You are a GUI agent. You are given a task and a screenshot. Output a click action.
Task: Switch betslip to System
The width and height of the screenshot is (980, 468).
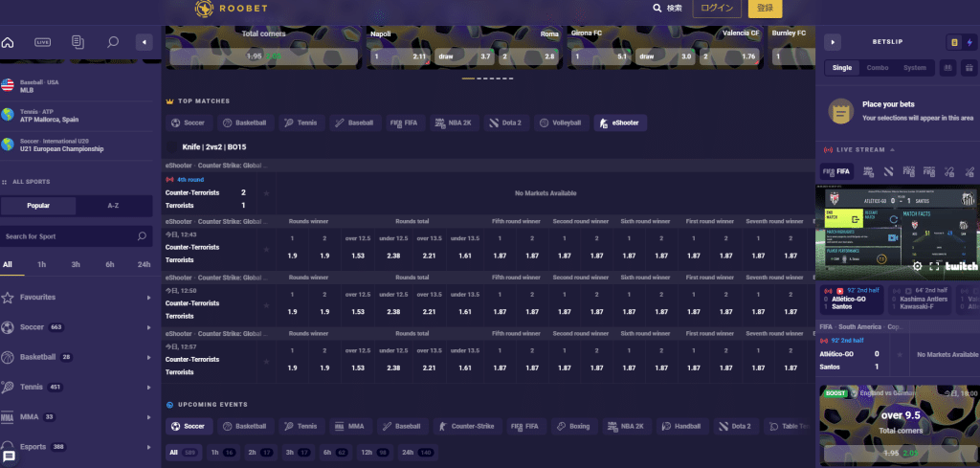915,68
